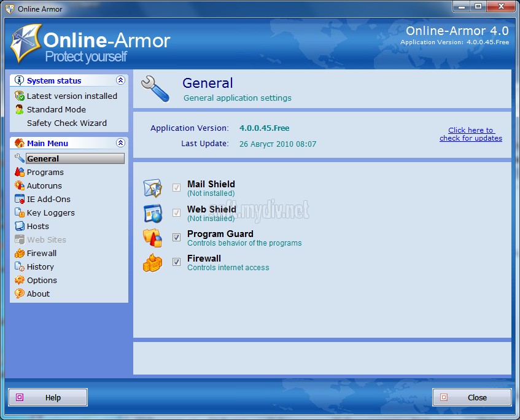Viewport: 520px width, 420px height.
Task: Click the Close button at the bottom
Action: [472, 397]
